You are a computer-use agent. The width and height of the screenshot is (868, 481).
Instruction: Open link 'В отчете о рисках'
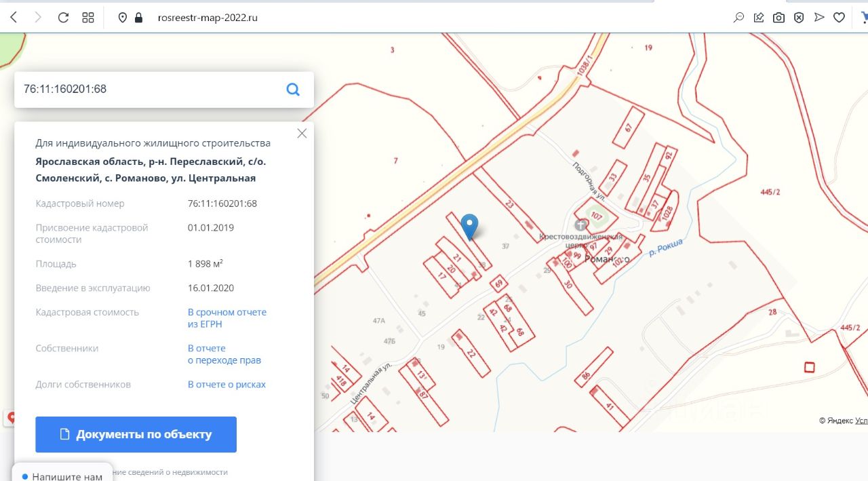click(226, 384)
